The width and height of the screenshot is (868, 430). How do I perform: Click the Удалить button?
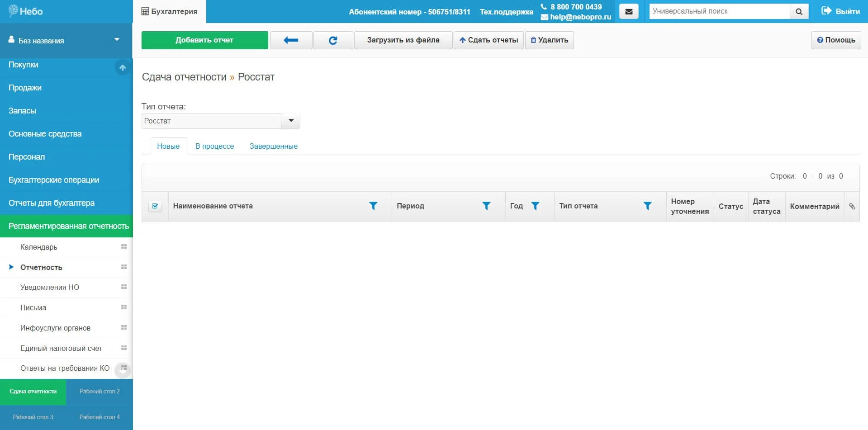(549, 40)
